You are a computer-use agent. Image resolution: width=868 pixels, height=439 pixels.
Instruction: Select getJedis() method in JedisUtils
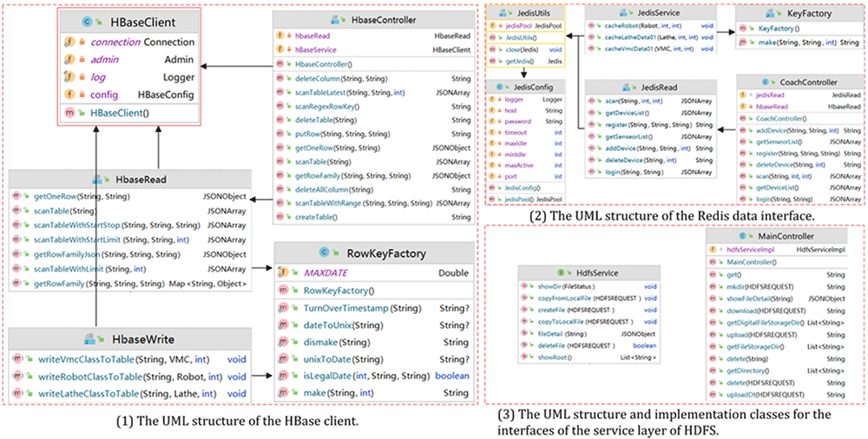point(518,61)
